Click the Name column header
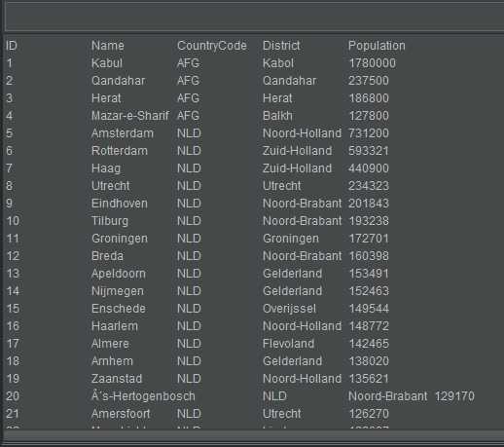504x447 pixels. 108,46
